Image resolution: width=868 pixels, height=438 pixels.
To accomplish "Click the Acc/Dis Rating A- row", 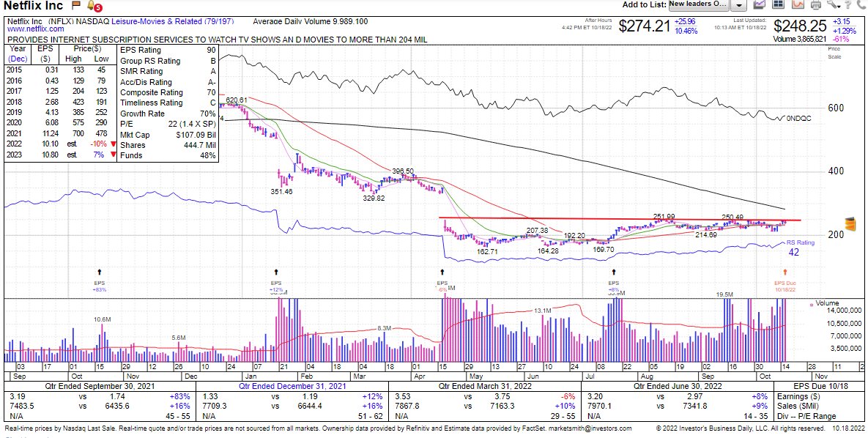I will pyautogui.click(x=168, y=82).
